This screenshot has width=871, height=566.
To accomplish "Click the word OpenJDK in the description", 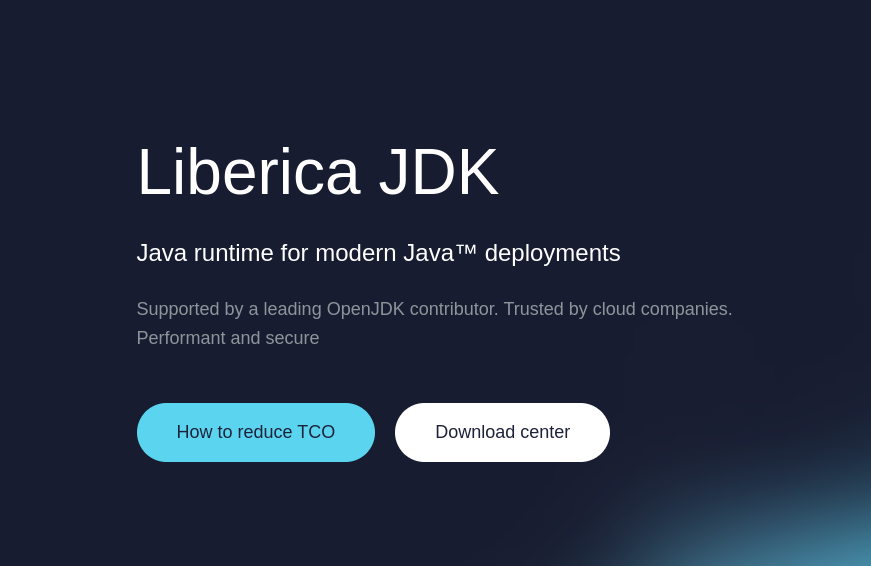I will (x=365, y=309).
